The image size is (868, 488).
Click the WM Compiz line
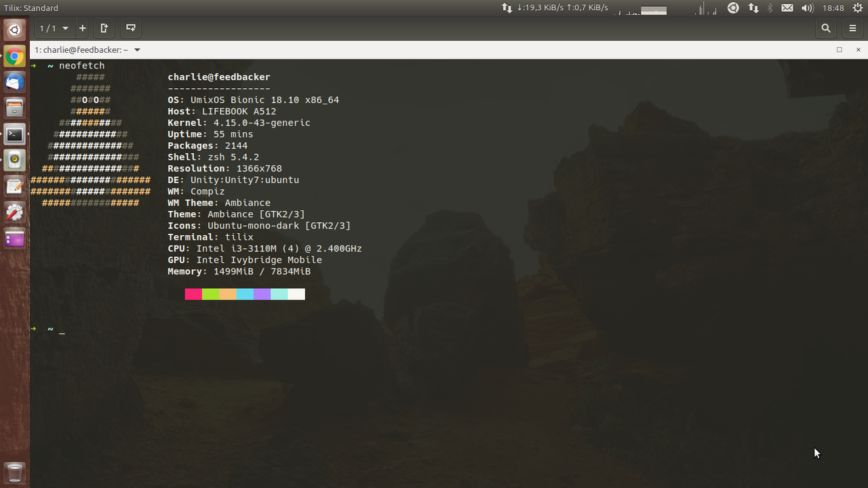(x=196, y=192)
